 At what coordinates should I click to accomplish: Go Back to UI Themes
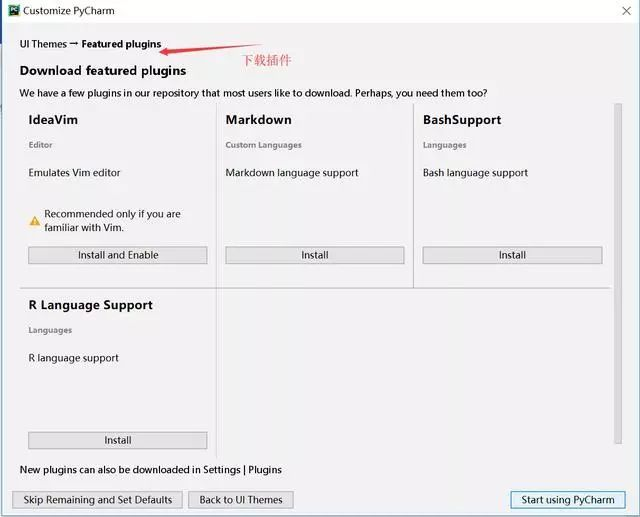click(241, 500)
